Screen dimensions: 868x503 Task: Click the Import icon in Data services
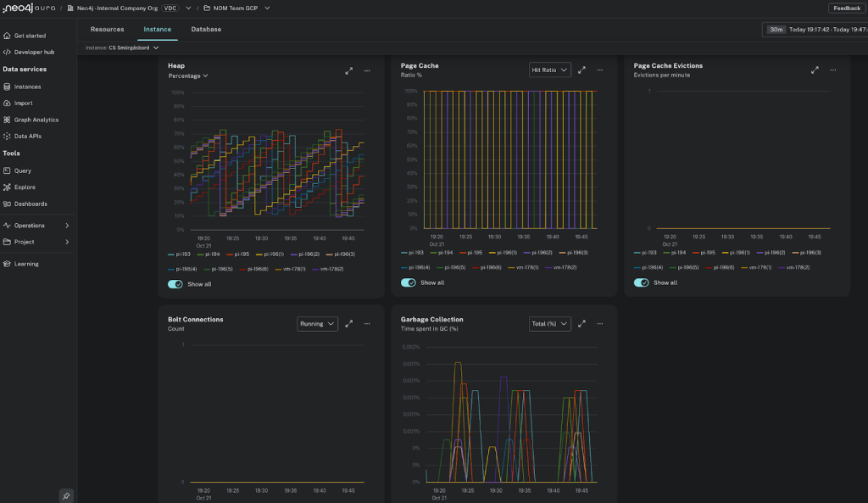pyautogui.click(x=23, y=103)
